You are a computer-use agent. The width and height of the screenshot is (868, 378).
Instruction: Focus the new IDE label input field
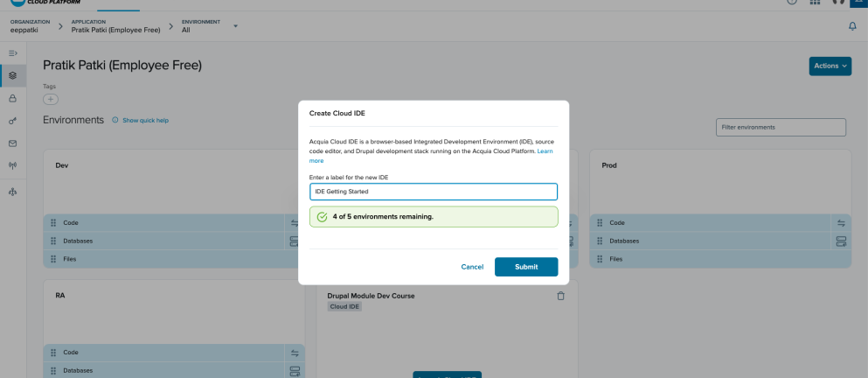(434, 192)
